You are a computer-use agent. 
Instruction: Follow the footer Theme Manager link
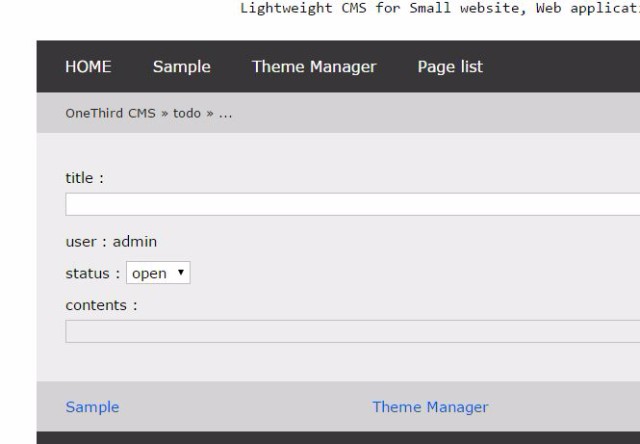pyautogui.click(x=430, y=407)
